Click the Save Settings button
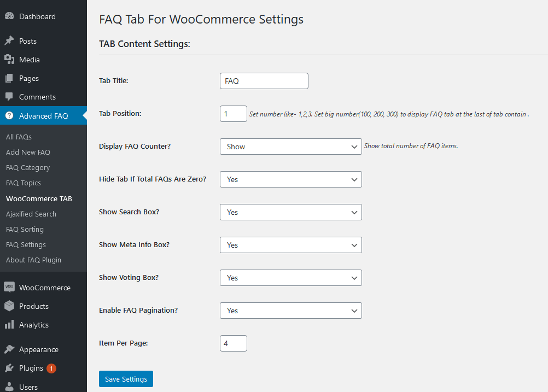The image size is (548, 392). 126,379
